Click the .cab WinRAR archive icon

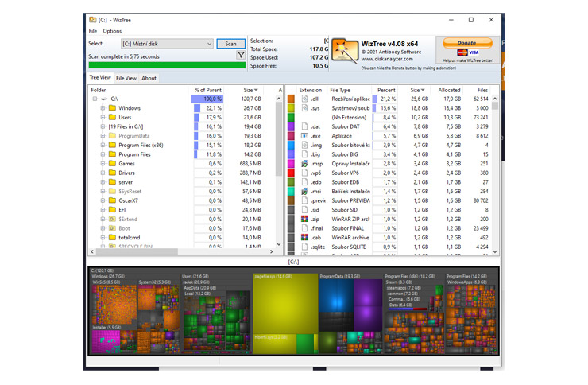pos(304,238)
